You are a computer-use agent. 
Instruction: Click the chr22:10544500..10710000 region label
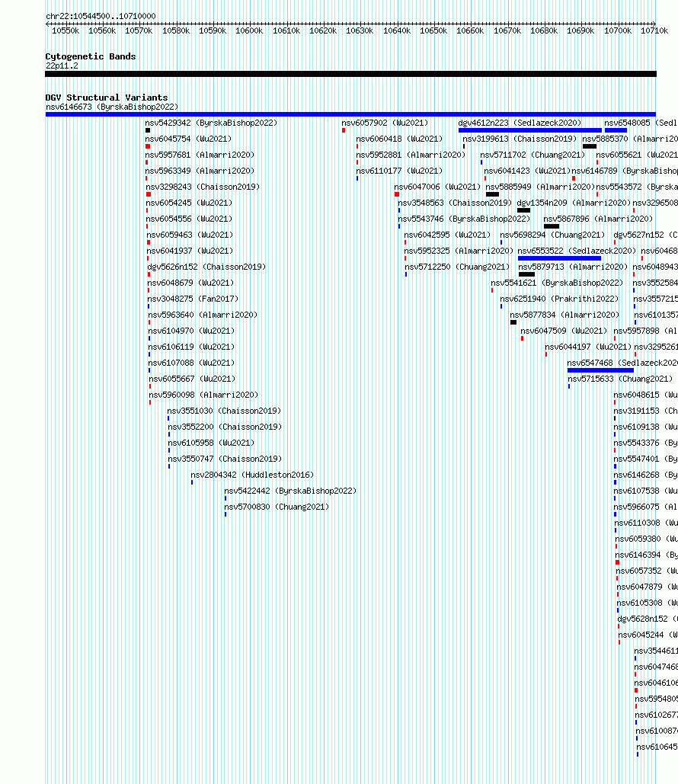tap(101, 16)
